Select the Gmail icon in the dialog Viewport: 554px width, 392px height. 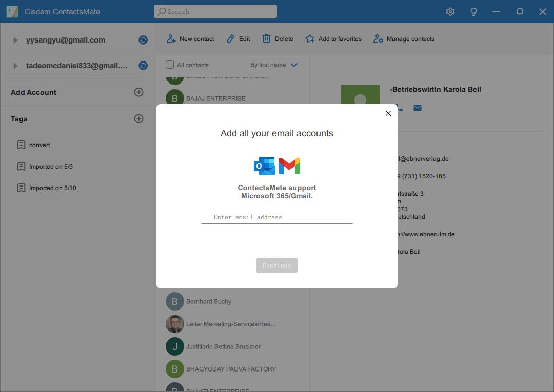click(x=289, y=166)
